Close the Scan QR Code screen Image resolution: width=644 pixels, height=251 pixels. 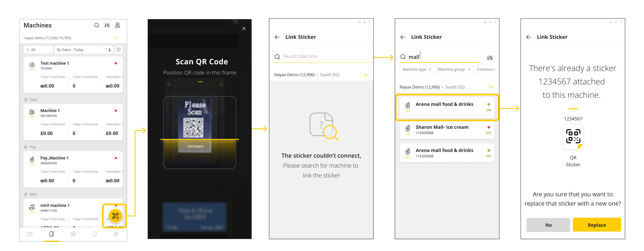pos(244,29)
